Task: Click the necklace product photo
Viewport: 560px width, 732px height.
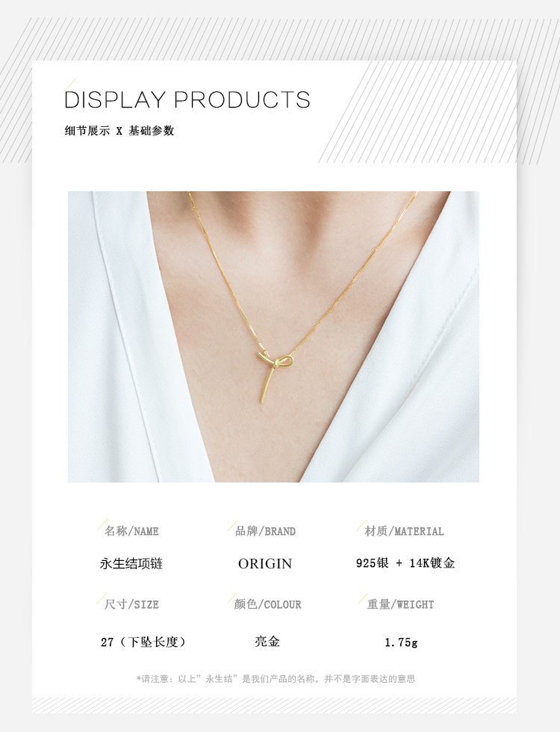Action: pos(273,337)
